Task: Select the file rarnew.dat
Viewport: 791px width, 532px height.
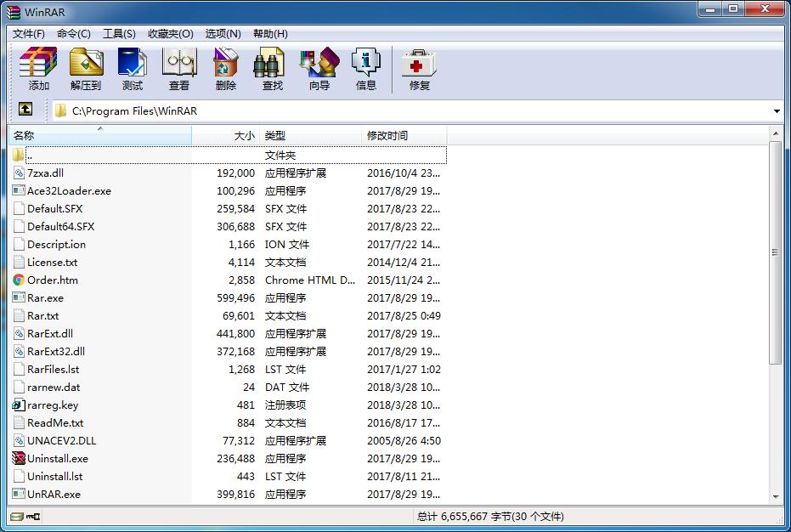Action: (54, 388)
